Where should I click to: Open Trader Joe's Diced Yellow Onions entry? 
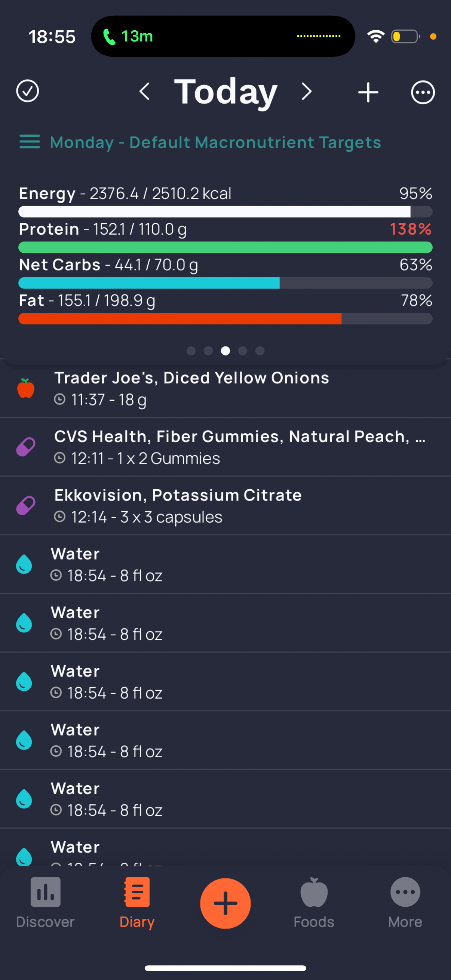(225, 389)
